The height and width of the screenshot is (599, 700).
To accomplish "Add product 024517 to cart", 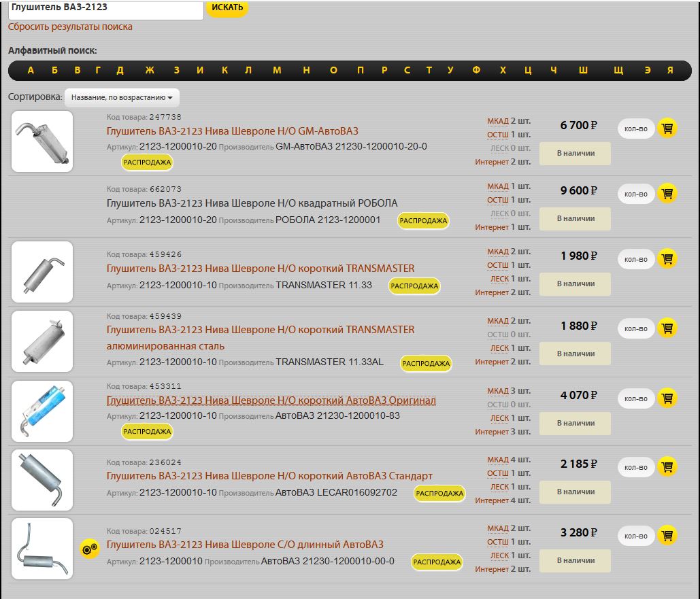I will coord(667,536).
